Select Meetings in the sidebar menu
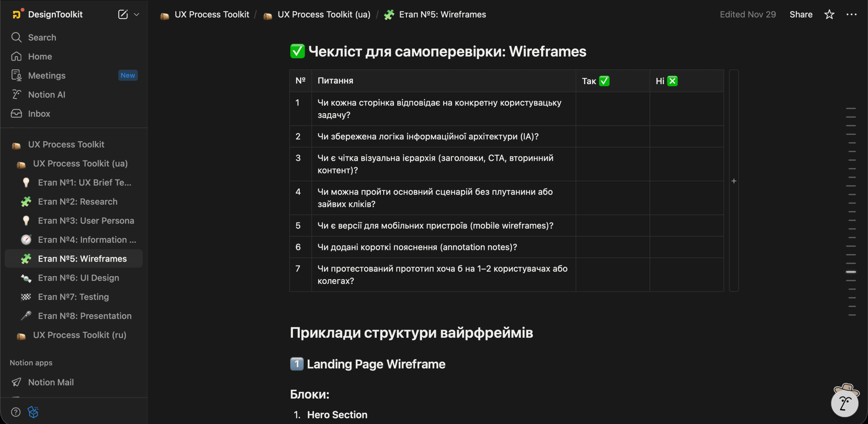The image size is (868, 424). pos(47,76)
